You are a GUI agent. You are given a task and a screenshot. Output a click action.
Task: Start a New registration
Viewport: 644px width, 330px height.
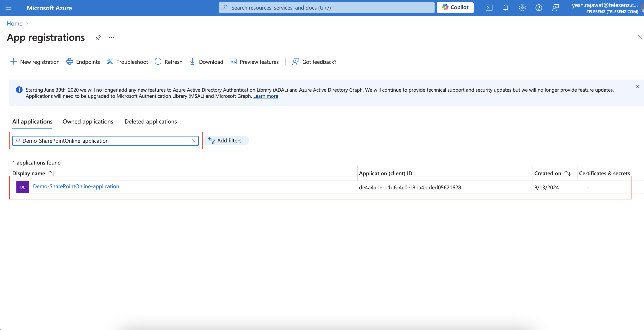coord(35,62)
